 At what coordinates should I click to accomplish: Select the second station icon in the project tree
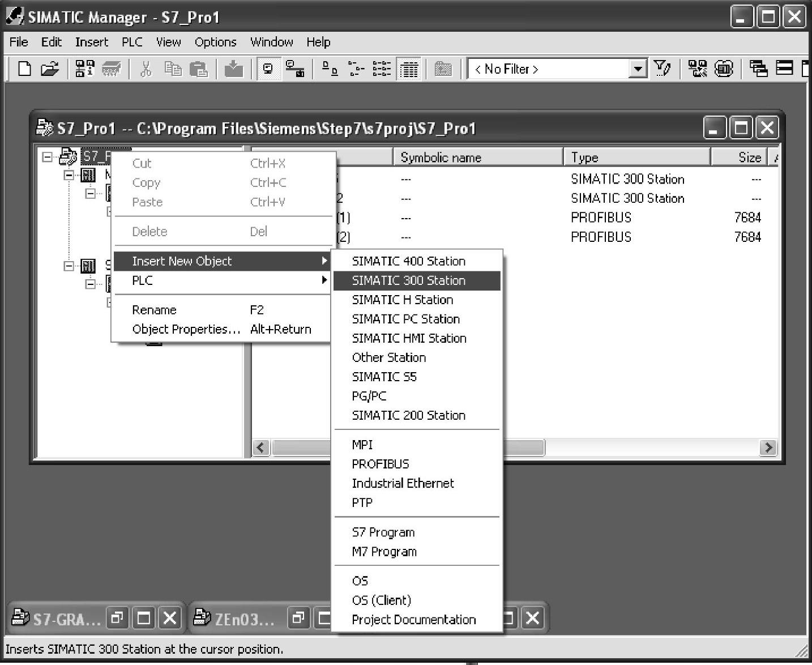coord(88,265)
